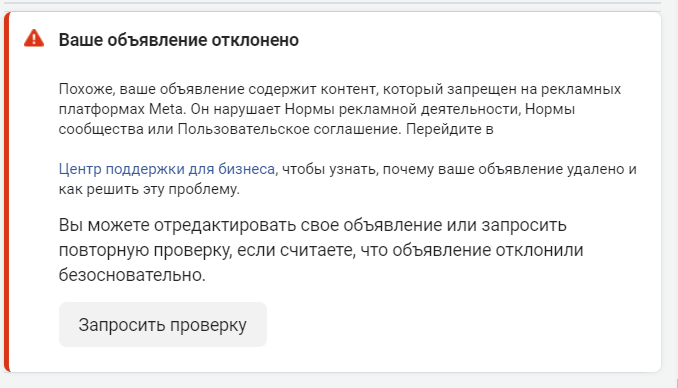Click the Запросить проверку button
This screenshot has height=388, width=678.
coord(163,324)
